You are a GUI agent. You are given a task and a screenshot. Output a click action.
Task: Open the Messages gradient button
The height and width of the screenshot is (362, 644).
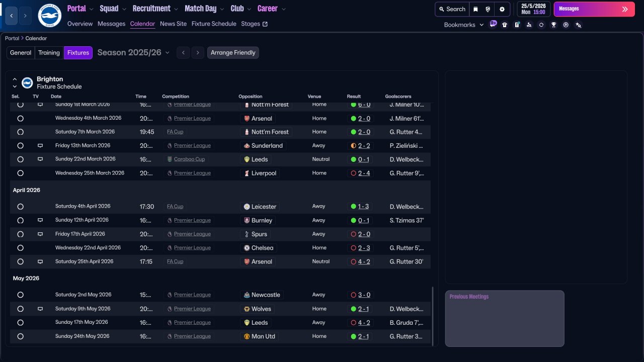click(594, 9)
